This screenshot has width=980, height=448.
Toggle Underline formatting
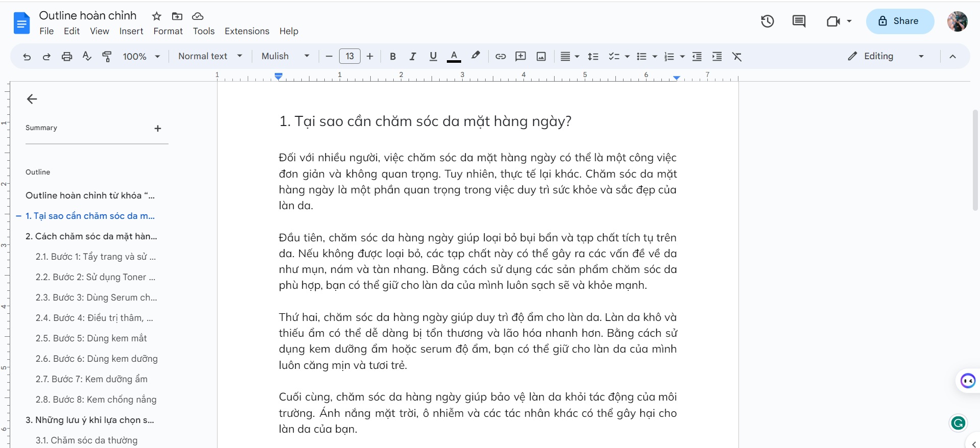433,57
